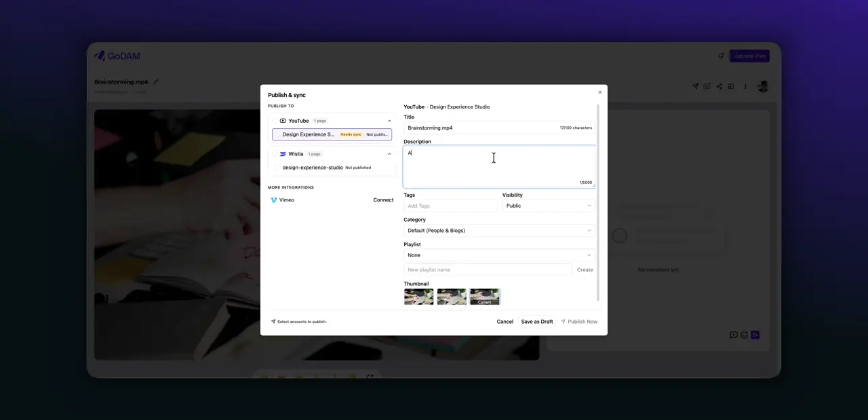
Task: Click the notification bell icon in background header
Action: 721,56
